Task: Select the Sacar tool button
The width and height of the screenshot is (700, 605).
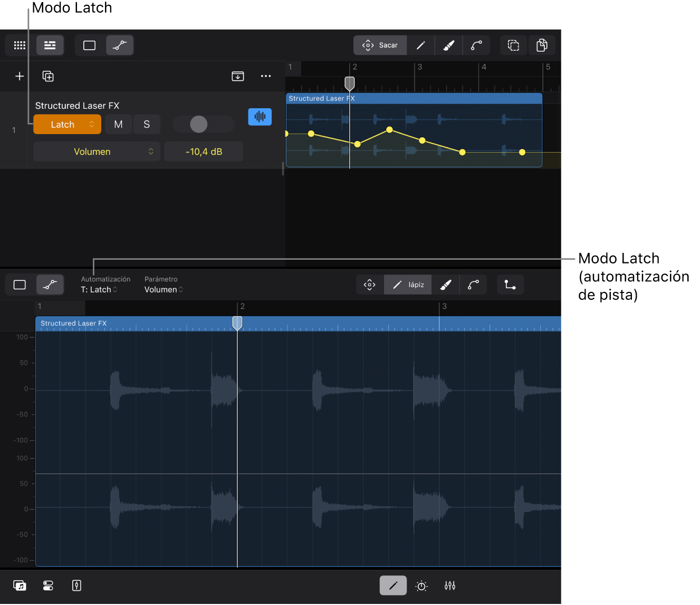Action: 380,45
